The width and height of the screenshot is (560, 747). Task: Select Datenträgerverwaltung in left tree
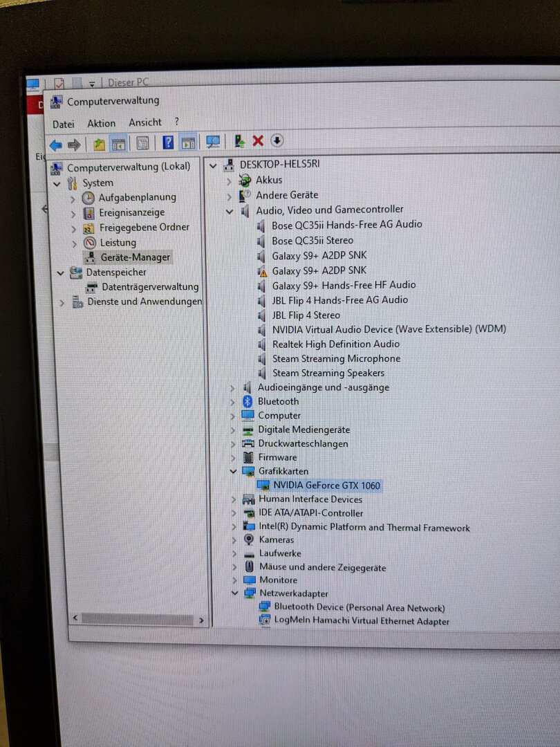pos(150,287)
